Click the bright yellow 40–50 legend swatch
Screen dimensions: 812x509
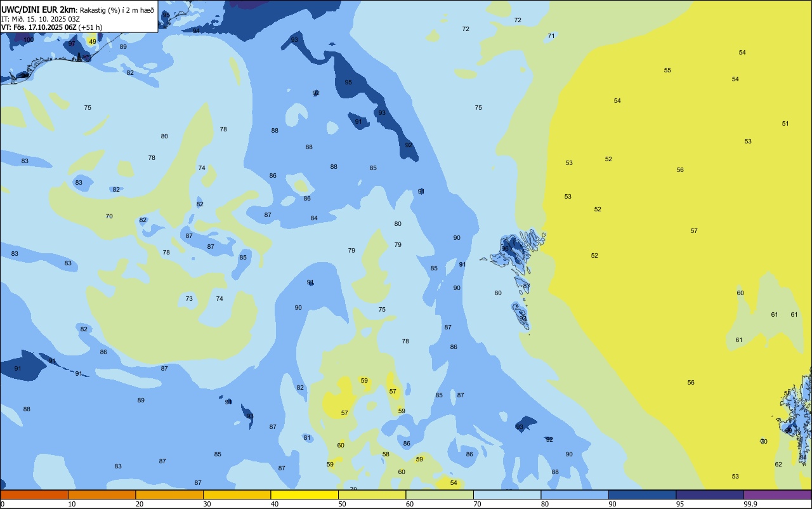coord(304,494)
